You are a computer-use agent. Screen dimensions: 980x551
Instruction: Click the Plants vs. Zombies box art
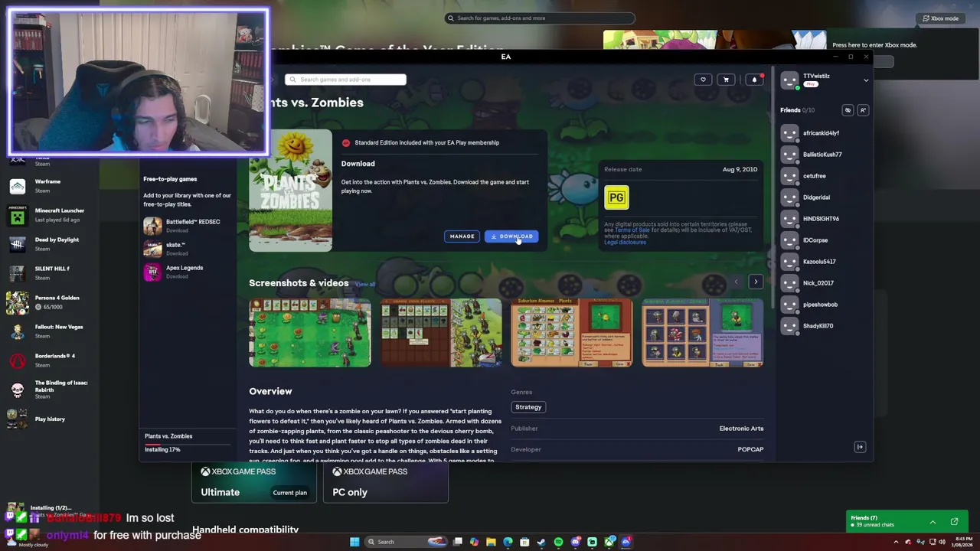tap(291, 191)
